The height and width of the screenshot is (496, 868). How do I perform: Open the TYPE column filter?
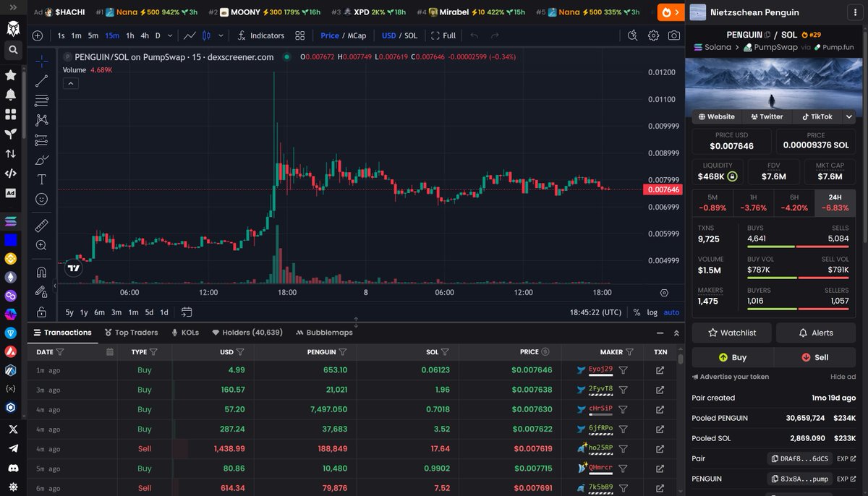pyautogui.click(x=154, y=352)
